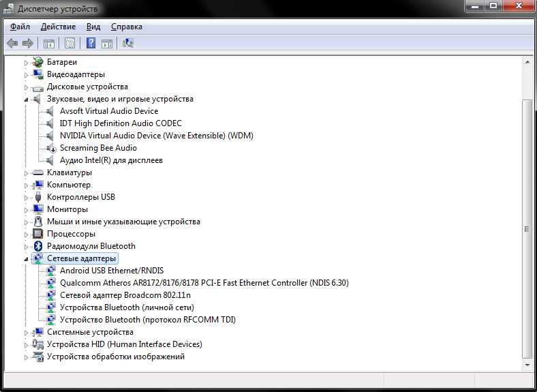Click Scan for hardware changes icon

[x=127, y=43]
